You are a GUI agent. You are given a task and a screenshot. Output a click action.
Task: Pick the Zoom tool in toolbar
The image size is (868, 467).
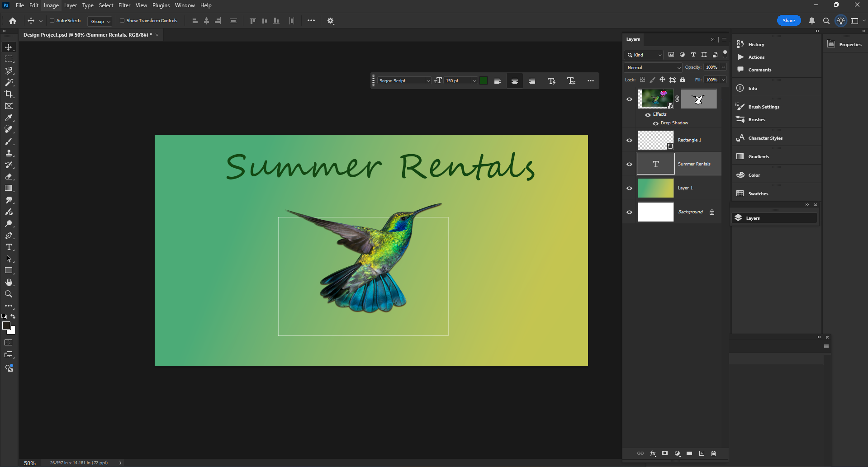click(9, 294)
